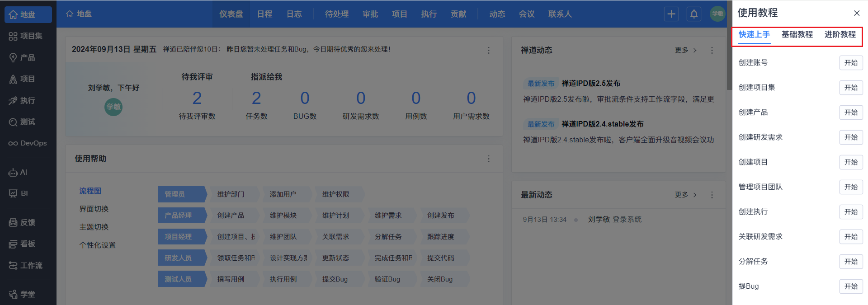Image resolution: width=868 pixels, height=305 pixels.
Task: Click the 学敏 user avatar in top bar
Action: [x=717, y=14]
